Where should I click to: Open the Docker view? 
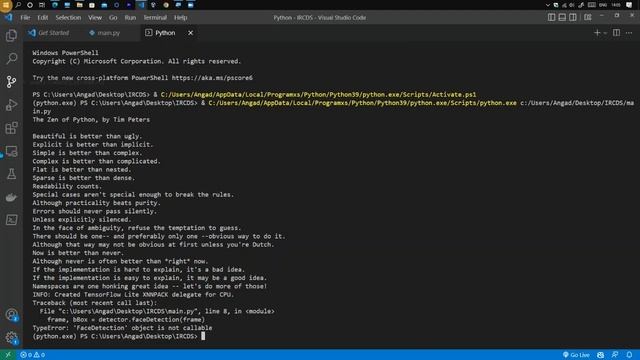[11, 198]
